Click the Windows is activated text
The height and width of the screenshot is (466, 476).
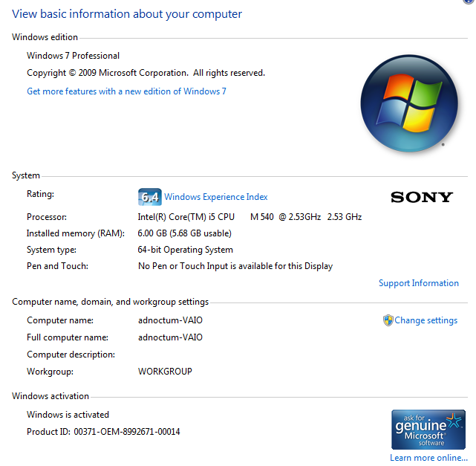click(68, 415)
